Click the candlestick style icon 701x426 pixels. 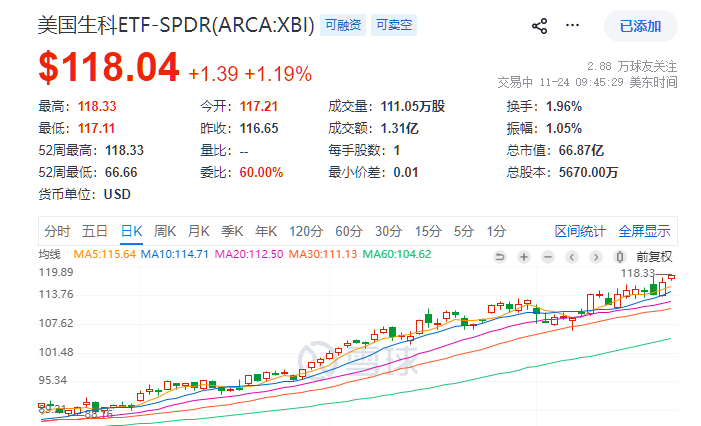tap(620, 257)
